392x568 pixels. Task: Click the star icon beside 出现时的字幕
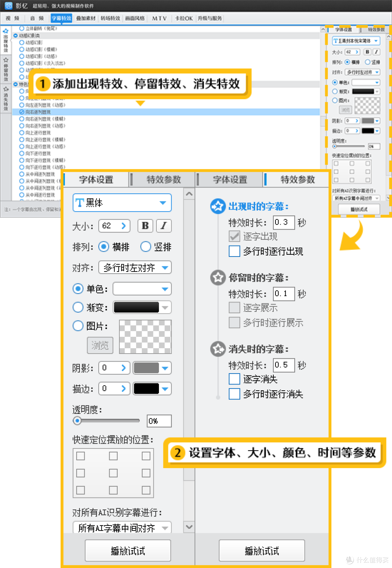coord(218,206)
